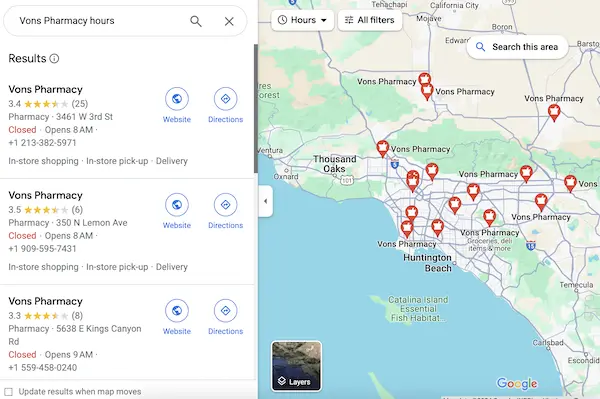This screenshot has height=399, width=600.
Task: Click phone number +1 909-595-7431
Action: coord(42,249)
